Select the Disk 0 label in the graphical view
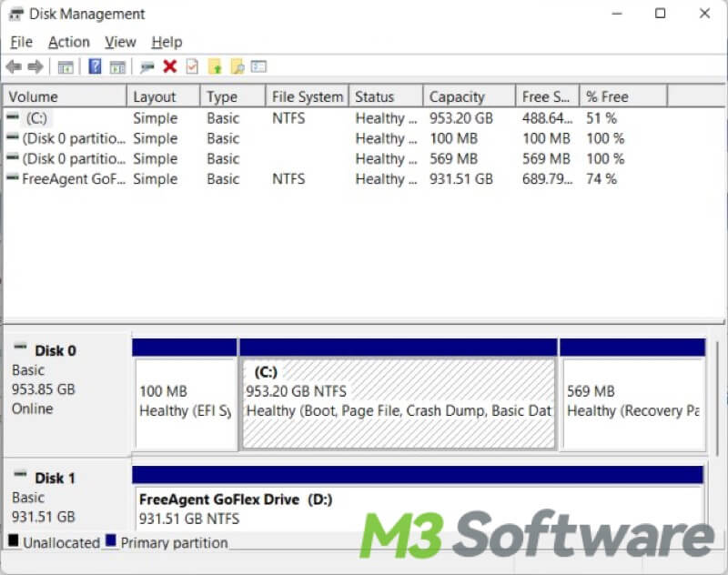Viewport: 728px width, 575px height. (x=56, y=351)
